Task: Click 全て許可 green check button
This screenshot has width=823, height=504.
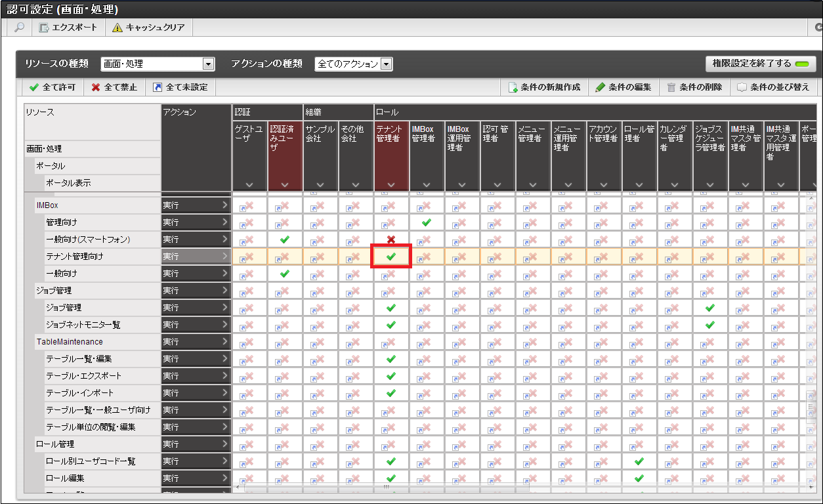Action: (x=53, y=87)
